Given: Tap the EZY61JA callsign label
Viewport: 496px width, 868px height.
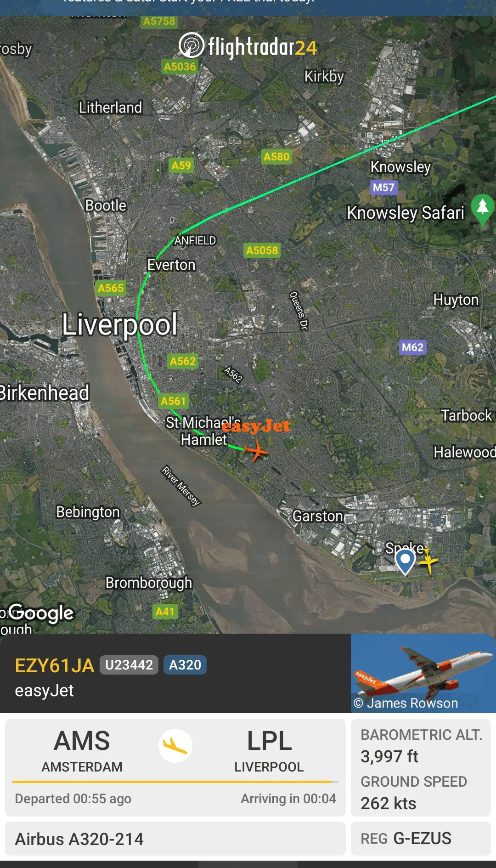Looking at the screenshot, I should 54,665.
